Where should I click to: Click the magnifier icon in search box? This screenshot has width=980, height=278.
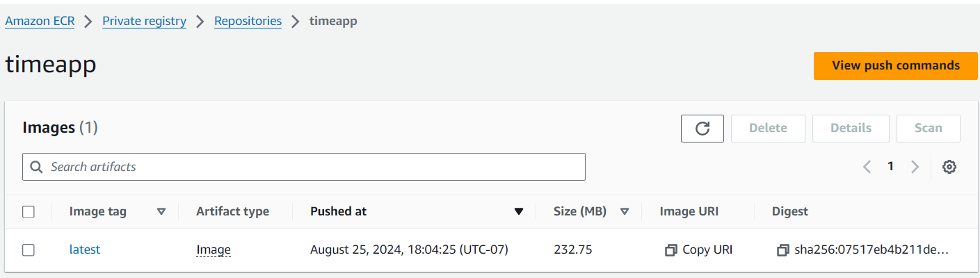click(37, 167)
